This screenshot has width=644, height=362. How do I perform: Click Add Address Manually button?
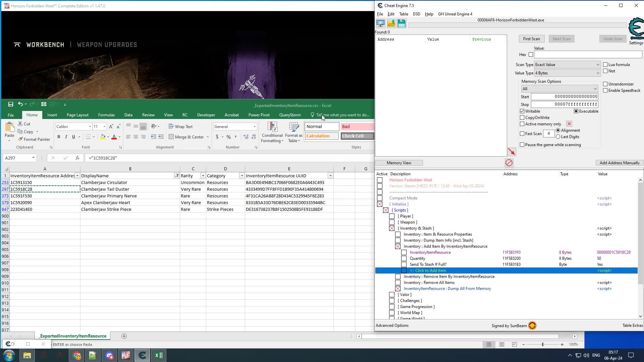point(619,163)
